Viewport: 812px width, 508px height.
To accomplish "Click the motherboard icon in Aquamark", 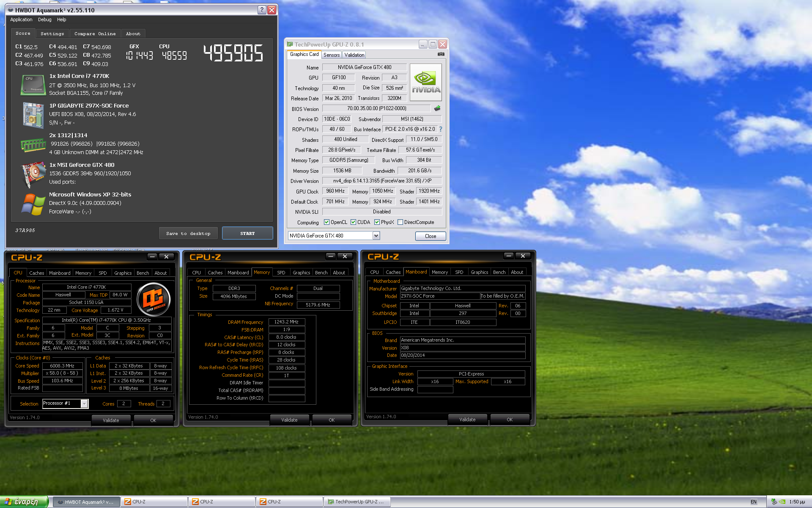I will click(33, 115).
